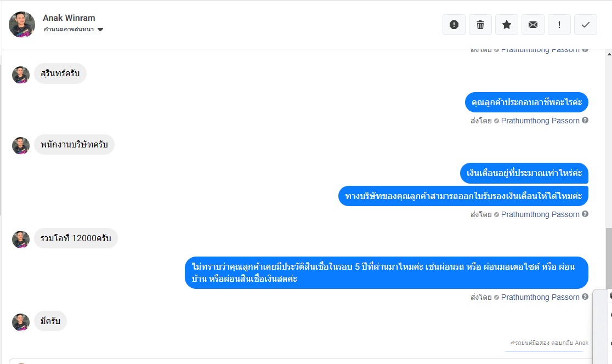This screenshot has width=612, height=364.
Task: Click the มีครับ reply bubble
Action: coord(50,321)
